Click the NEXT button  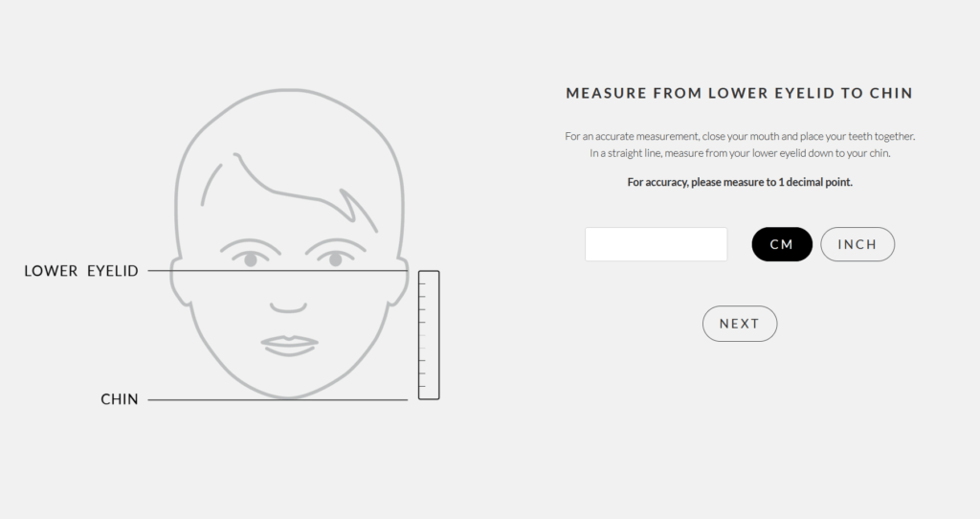point(740,324)
